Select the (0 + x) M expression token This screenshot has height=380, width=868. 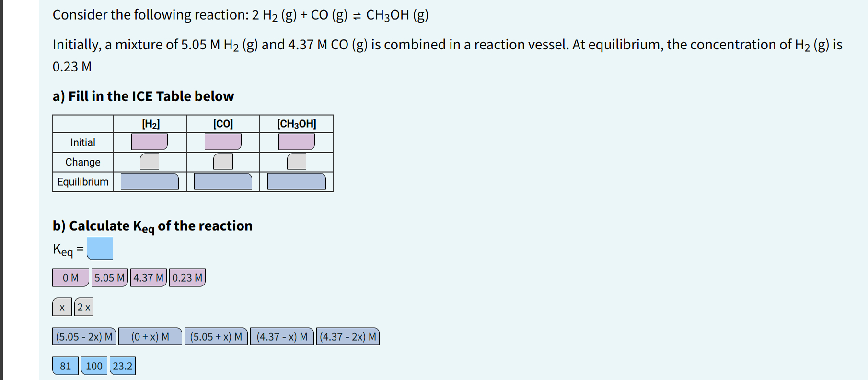(150, 337)
